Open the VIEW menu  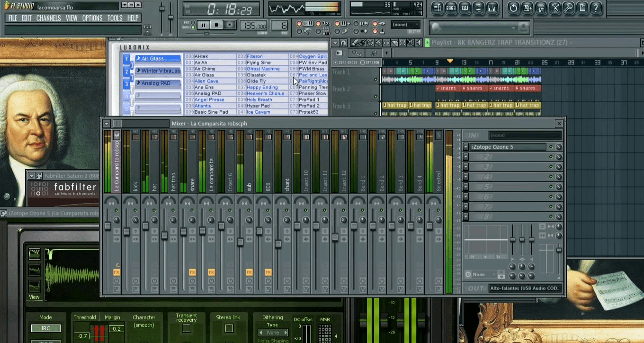(72, 18)
